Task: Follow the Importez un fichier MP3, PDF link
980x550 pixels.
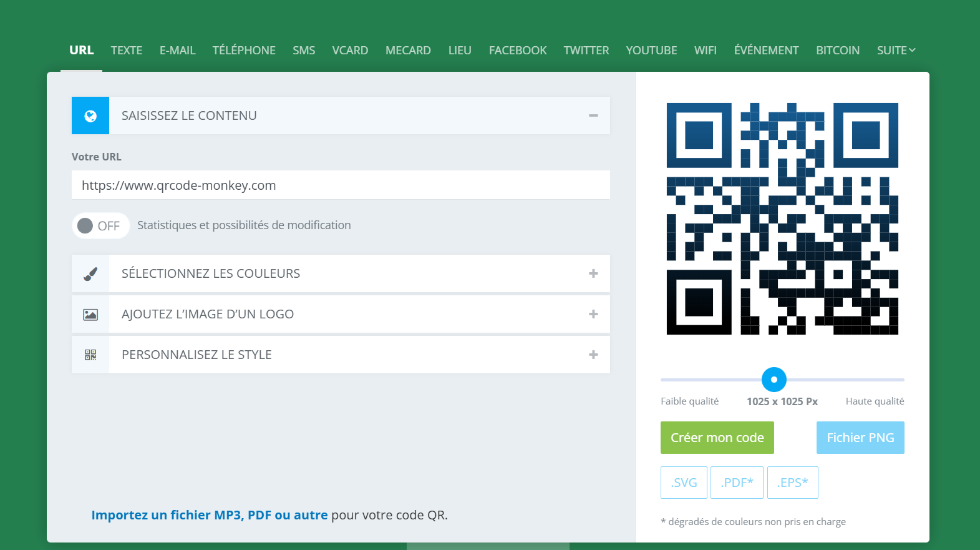Action: (209, 515)
